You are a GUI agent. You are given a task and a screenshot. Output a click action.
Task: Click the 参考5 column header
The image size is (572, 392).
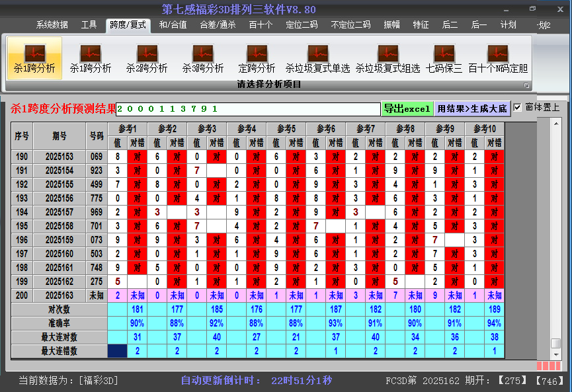[x=286, y=129]
